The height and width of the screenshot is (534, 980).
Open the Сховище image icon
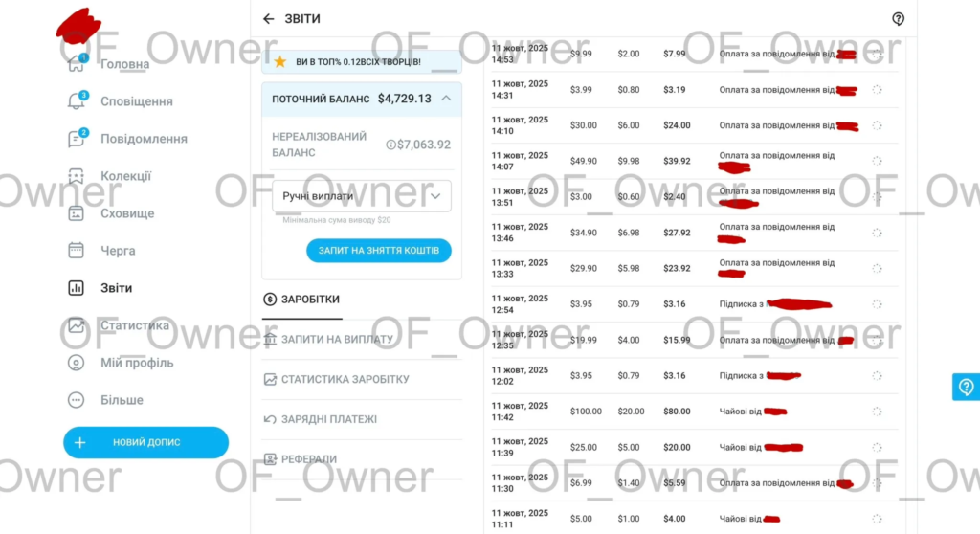tap(77, 213)
